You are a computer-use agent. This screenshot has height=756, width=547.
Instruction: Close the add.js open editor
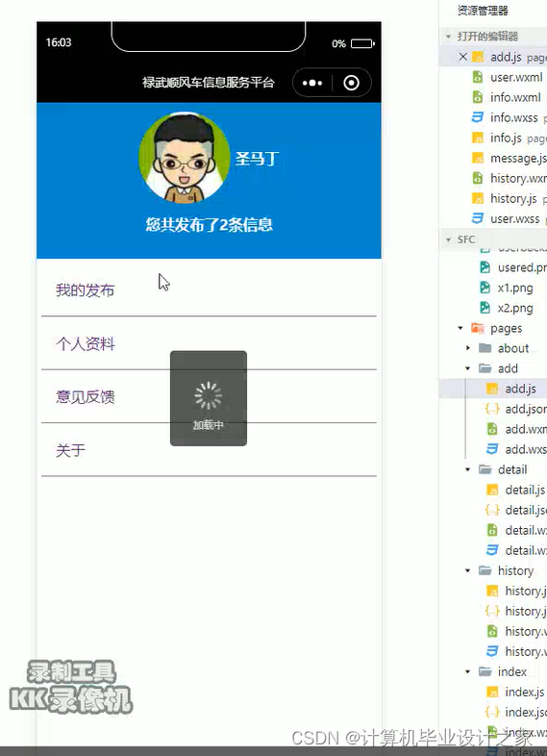(x=462, y=57)
